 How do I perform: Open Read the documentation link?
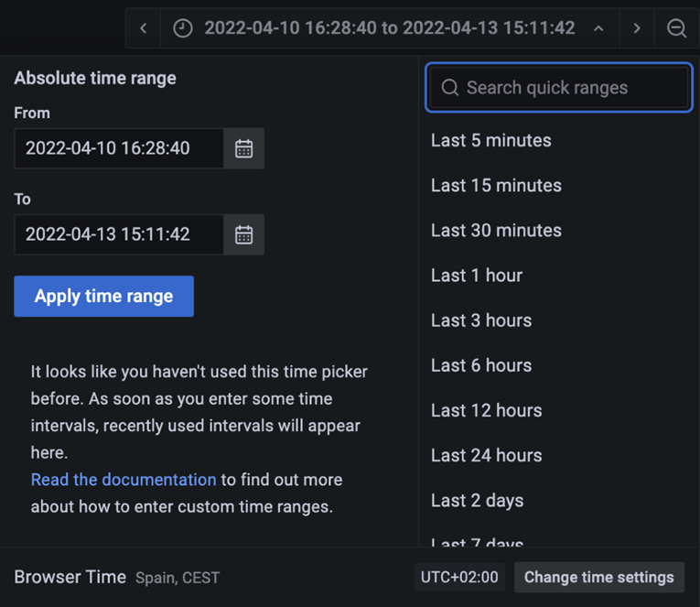pyautogui.click(x=124, y=480)
